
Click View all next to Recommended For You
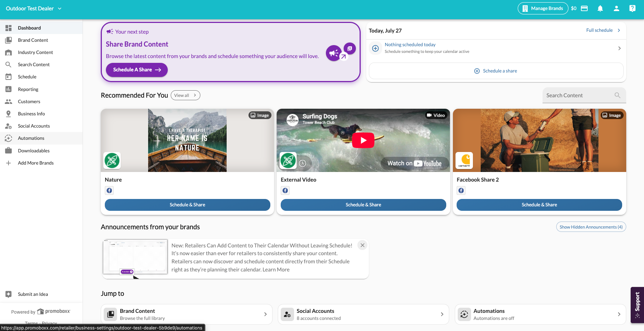click(186, 95)
